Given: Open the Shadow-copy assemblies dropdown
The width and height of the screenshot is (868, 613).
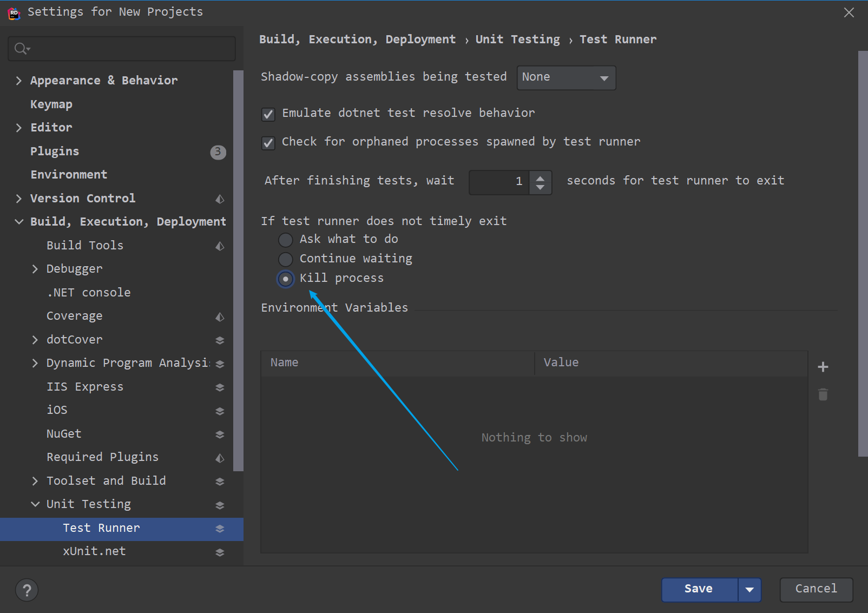Looking at the screenshot, I should 566,77.
